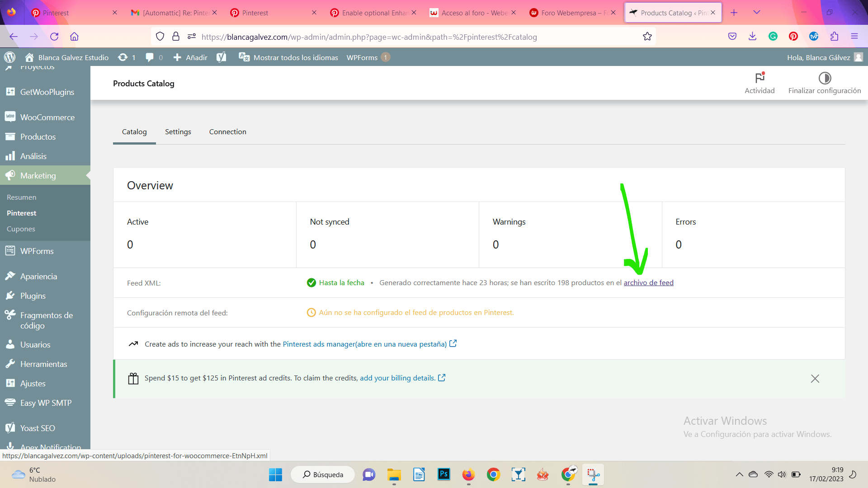The width and height of the screenshot is (868, 488).
Task: Click the Yoast icon in admin bar
Action: pos(221,57)
